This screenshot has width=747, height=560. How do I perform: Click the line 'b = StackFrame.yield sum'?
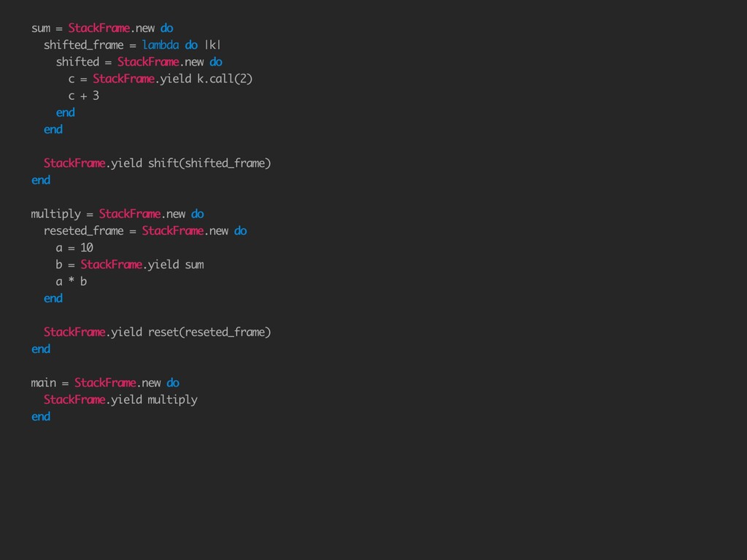pyautogui.click(x=130, y=265)
